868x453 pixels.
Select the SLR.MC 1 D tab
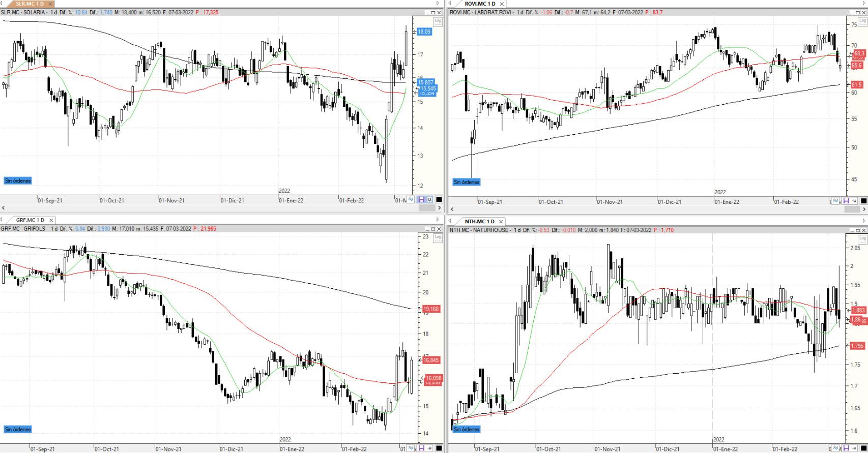(x=30, y=4)
